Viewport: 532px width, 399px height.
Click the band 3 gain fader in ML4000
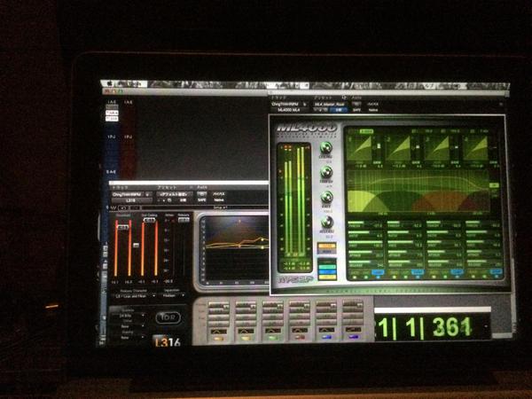tap(457, 148)
